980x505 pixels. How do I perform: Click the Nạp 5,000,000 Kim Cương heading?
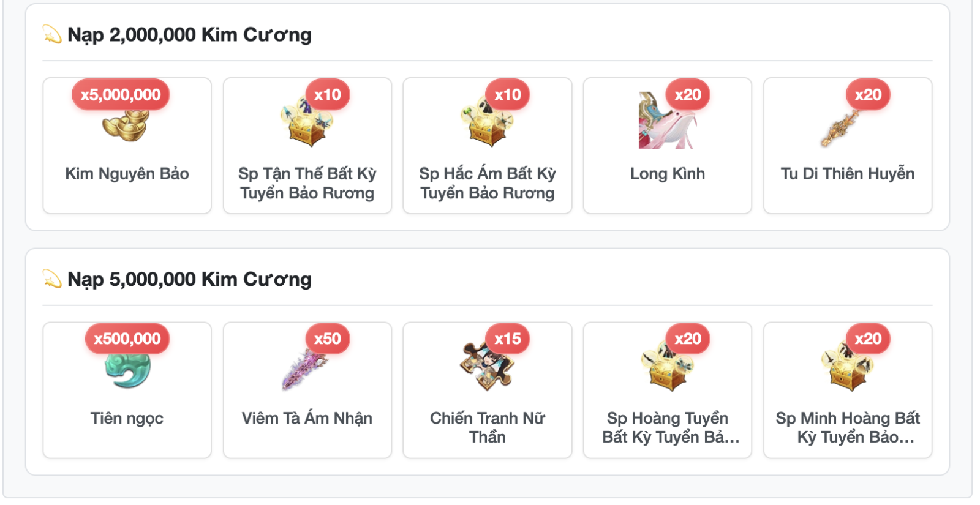pyautogui.click(x=189, y=279)
